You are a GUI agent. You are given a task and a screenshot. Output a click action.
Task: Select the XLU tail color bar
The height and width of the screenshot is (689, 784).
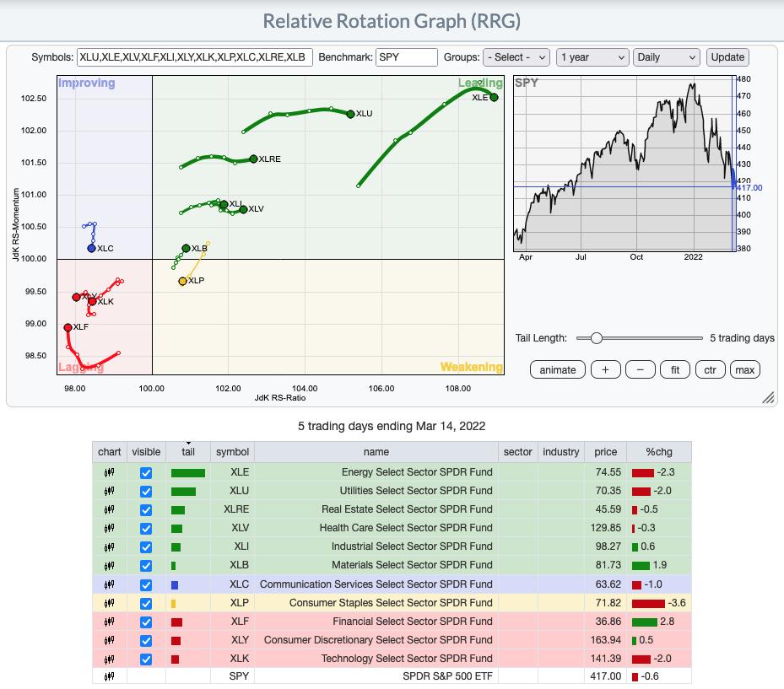tap(183, 491)
